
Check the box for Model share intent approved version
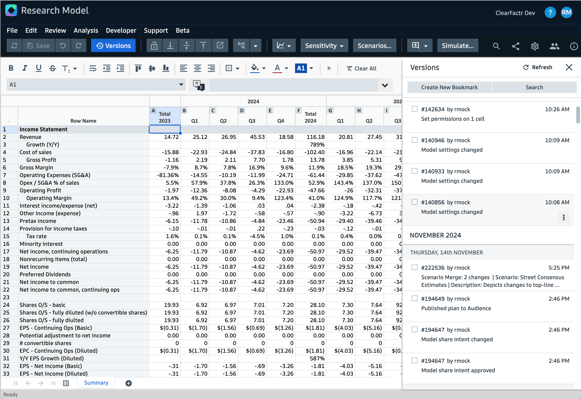(415, 360)
